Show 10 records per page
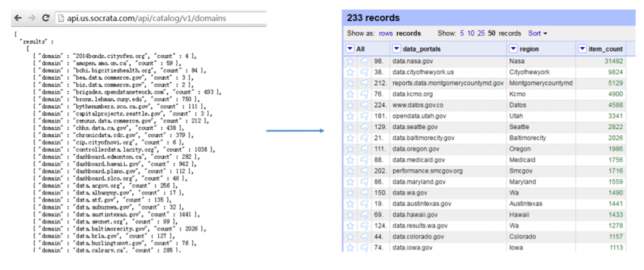This screenshot has width=644, height=270. 470,33
